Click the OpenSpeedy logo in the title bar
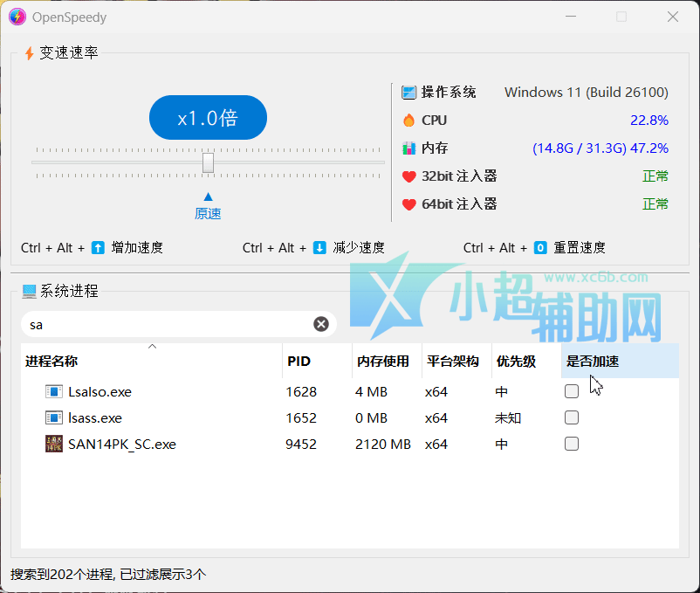700x593 pixels. pos(17,17)
